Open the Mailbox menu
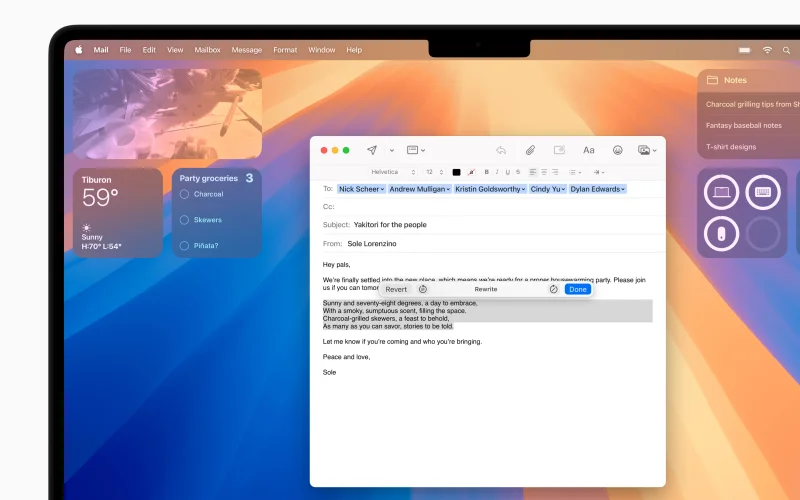Image resolution: width=800 pixels, height=500 pixels. pos(207,49)
